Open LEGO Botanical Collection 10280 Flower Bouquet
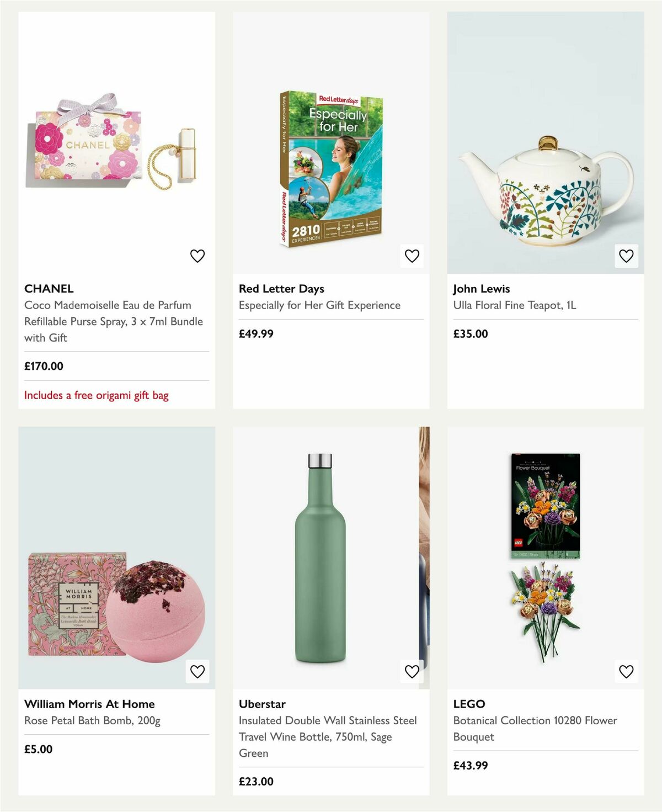662x812 pixels. [x=535, y=728]
